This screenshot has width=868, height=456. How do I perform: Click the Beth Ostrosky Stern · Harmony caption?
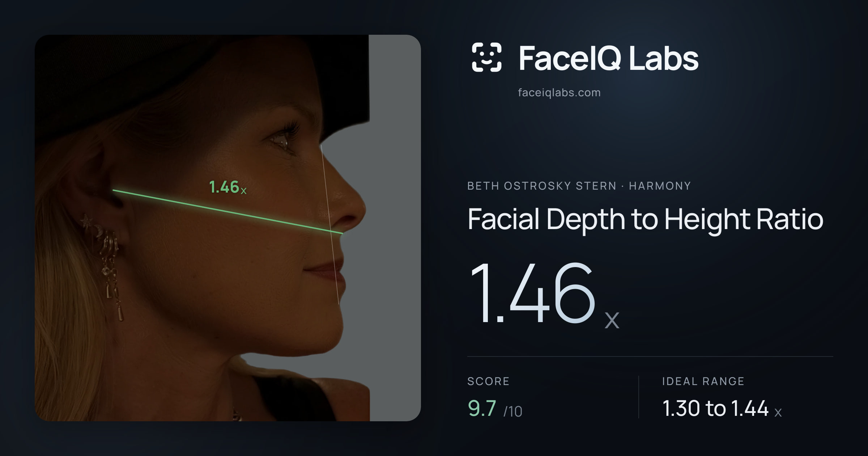click(x=579, y=186)
